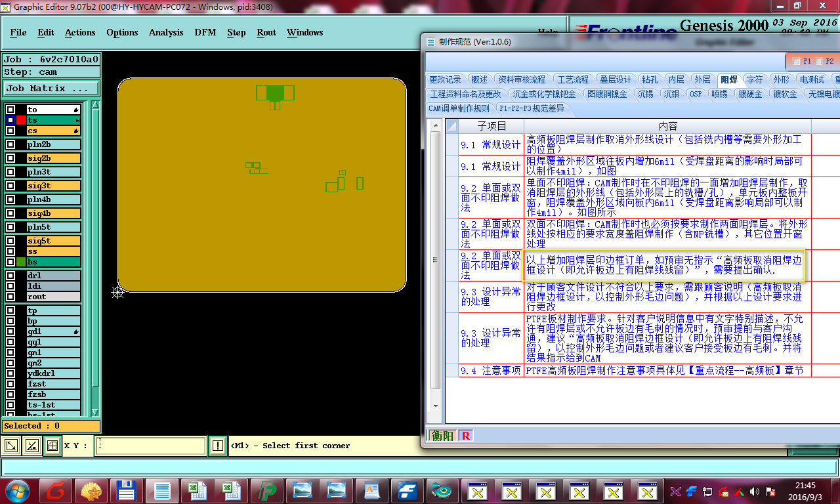
Task: Click the exclamation mark alert icon
Action: [218, 446]
